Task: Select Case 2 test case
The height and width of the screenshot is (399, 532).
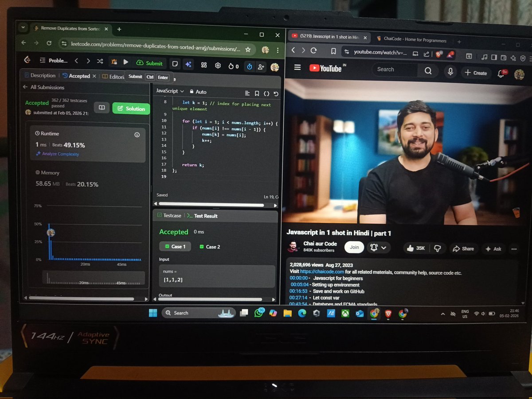Action: (x=210, y=247)
